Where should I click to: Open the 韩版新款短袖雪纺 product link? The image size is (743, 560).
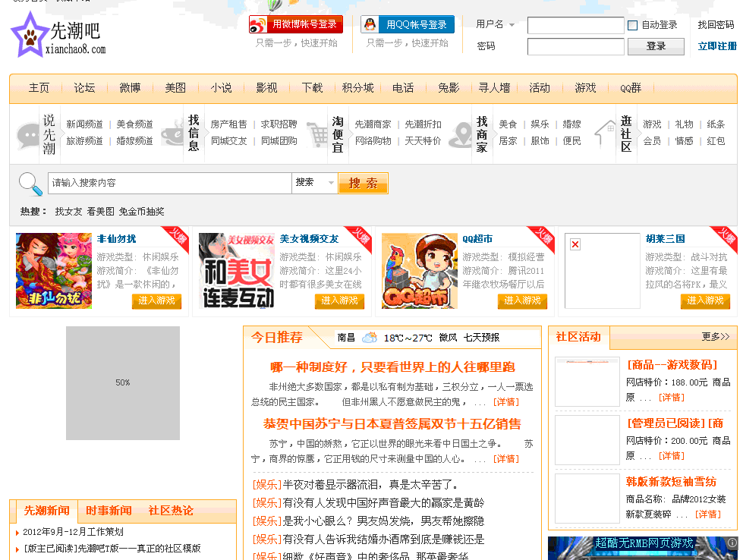tap(671, 482)
